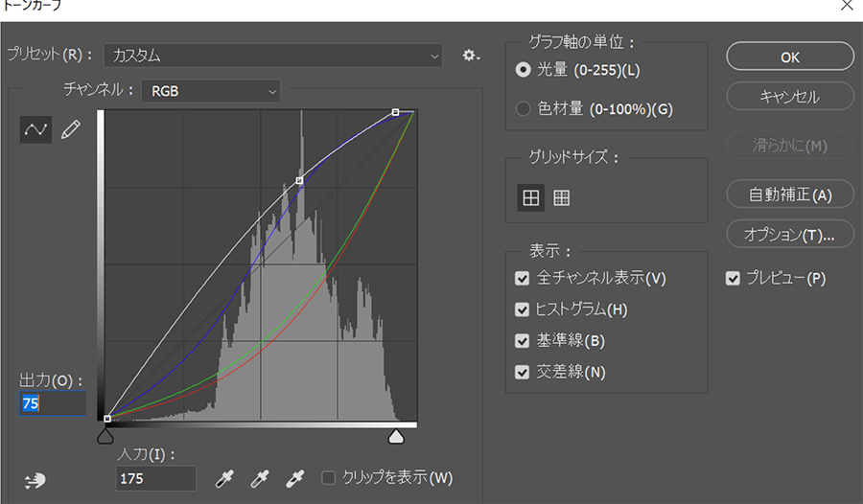Select the curve point editing tool

(35, 130)
